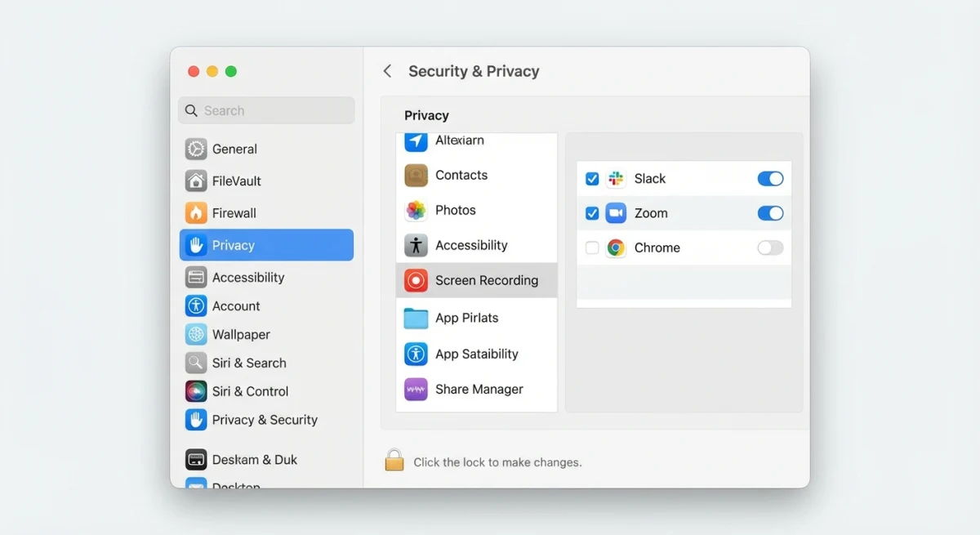The width and height of the screenshot is (980, 535).
Task: Click the lock icon to make changes
Action: point(394,460)
